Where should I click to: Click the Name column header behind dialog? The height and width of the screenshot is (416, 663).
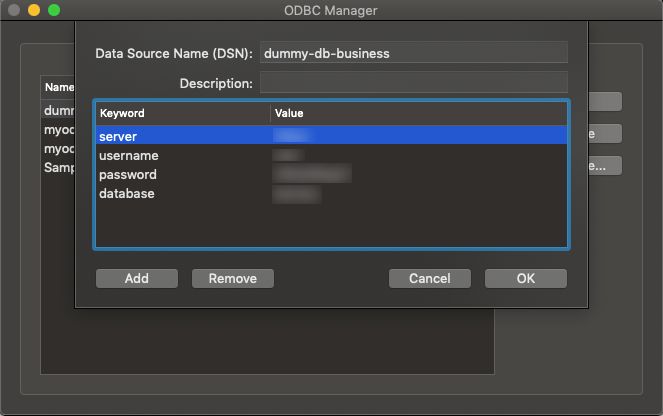tap(59, 87)
